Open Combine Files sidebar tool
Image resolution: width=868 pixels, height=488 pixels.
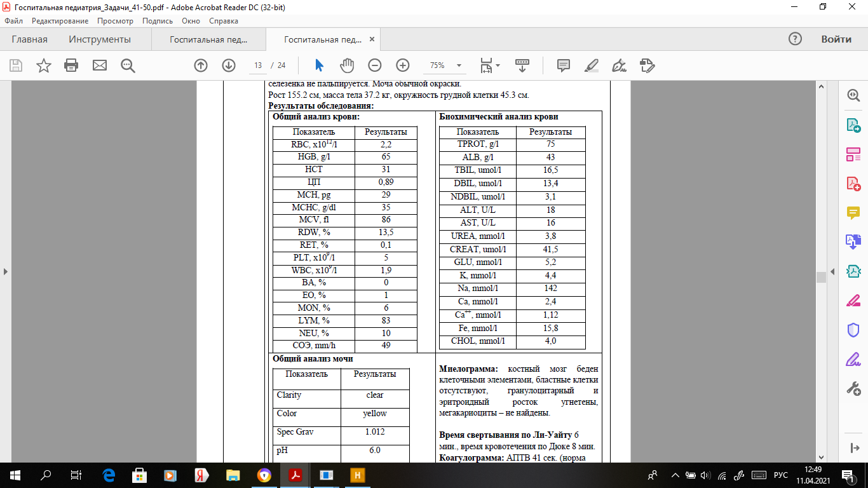pos(853,241)
